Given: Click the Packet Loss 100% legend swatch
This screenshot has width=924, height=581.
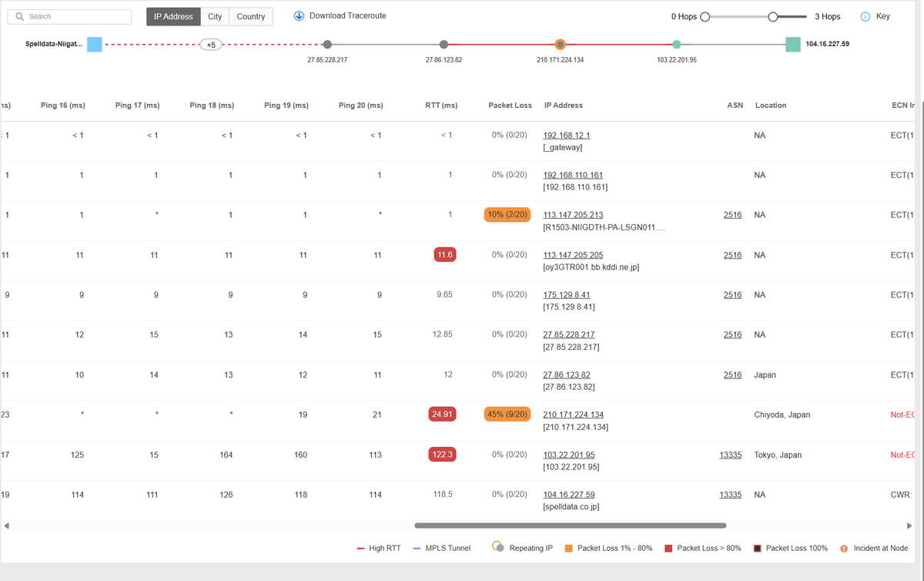Looking at the screenshot, I should coord(757,549).
